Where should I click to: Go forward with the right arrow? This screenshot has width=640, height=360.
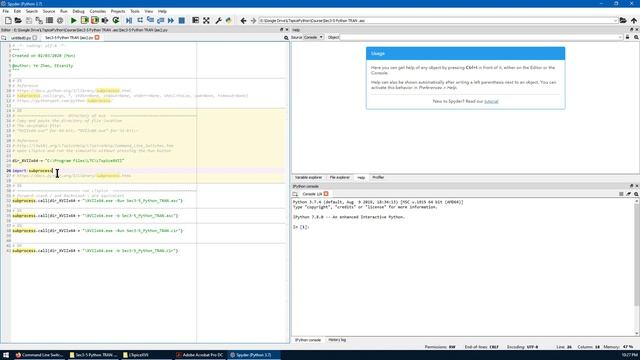[x=253, y=20]
